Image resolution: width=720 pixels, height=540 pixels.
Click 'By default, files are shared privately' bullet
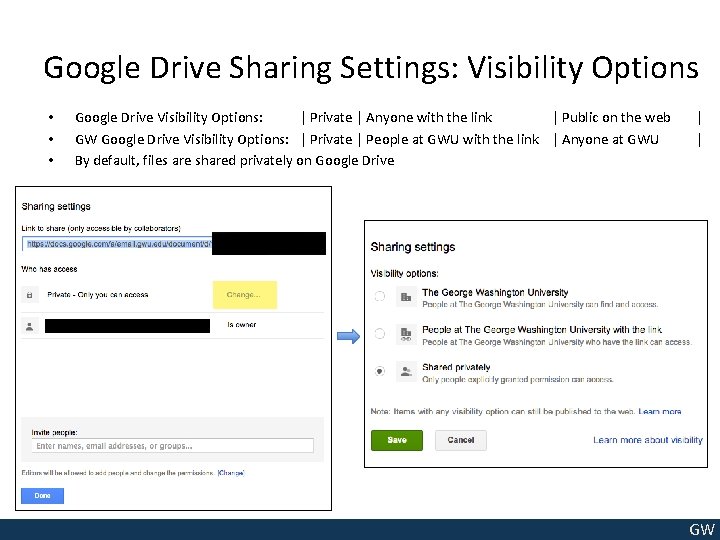235,161
